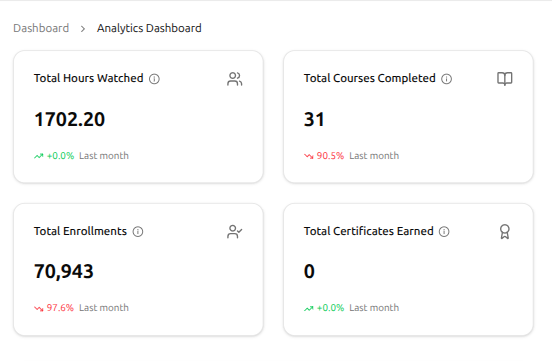This screenshot has width=552, height=361.
Task: Click the downward trend arrow beside 90.5%
Action: coord(309,156)
